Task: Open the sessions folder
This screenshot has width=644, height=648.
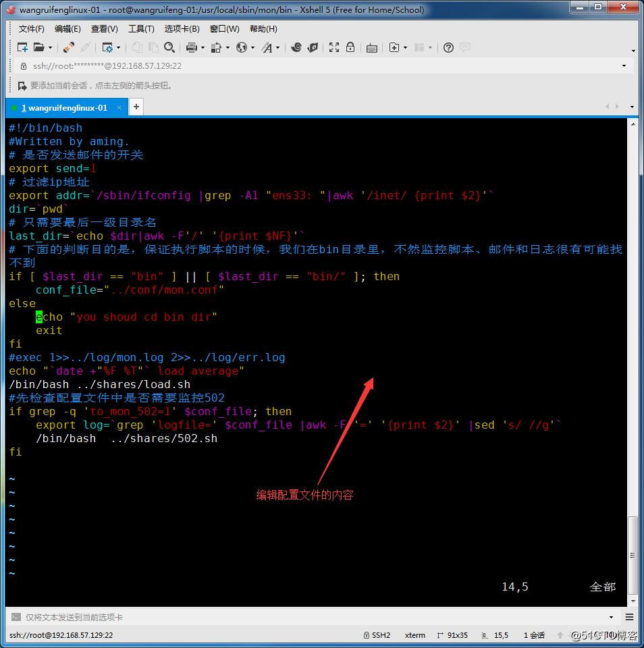Action: click(x=39, y=47)
